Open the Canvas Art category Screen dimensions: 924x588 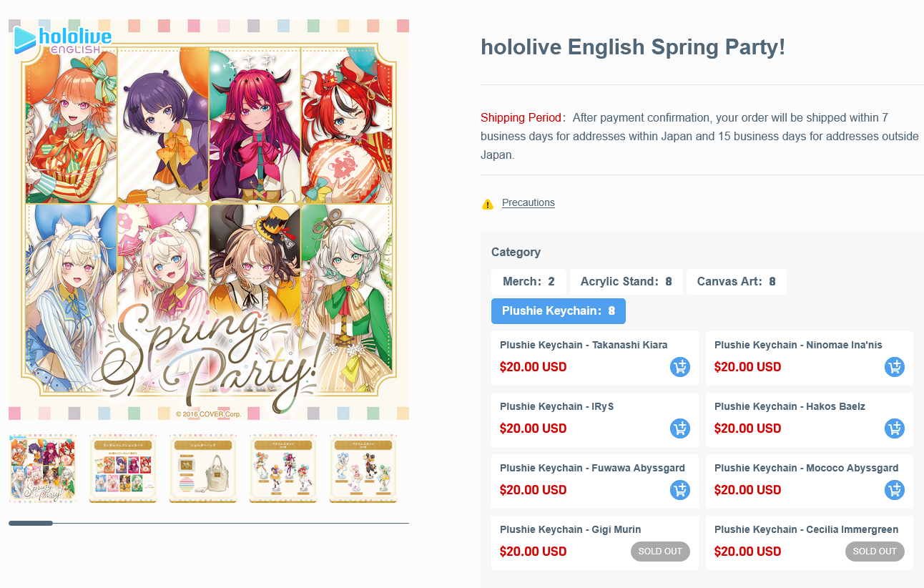(x=736, y=282)
